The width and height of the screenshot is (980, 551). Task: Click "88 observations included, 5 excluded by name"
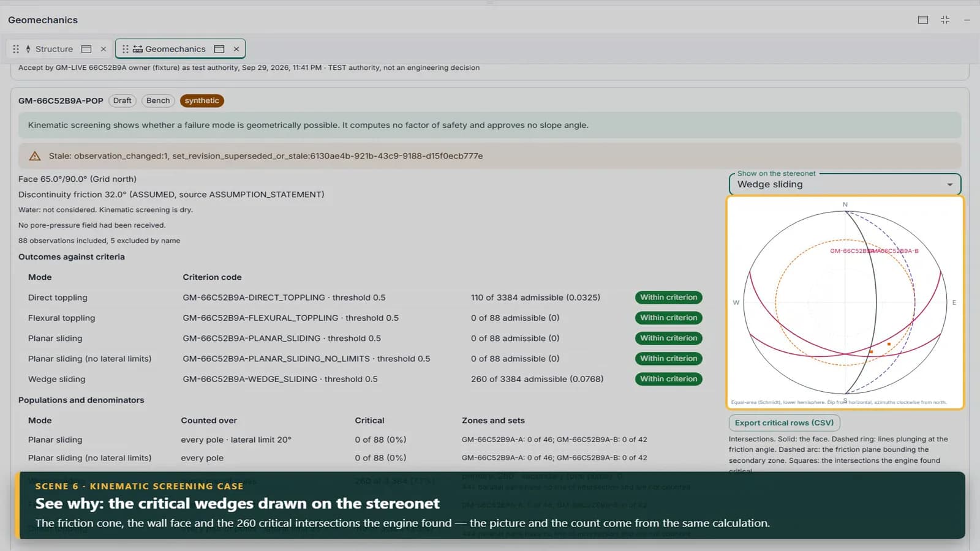tap(99, 241)
